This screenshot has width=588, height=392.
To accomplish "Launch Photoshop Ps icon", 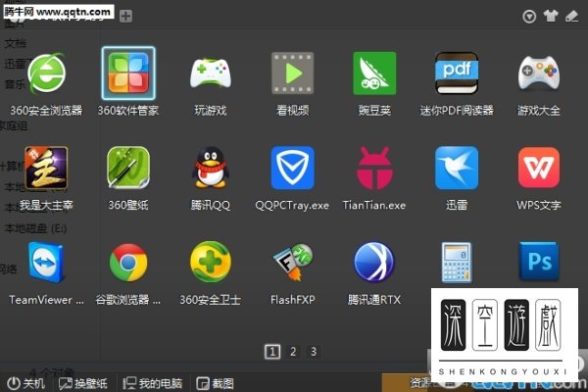I will [x=538, y=262].
